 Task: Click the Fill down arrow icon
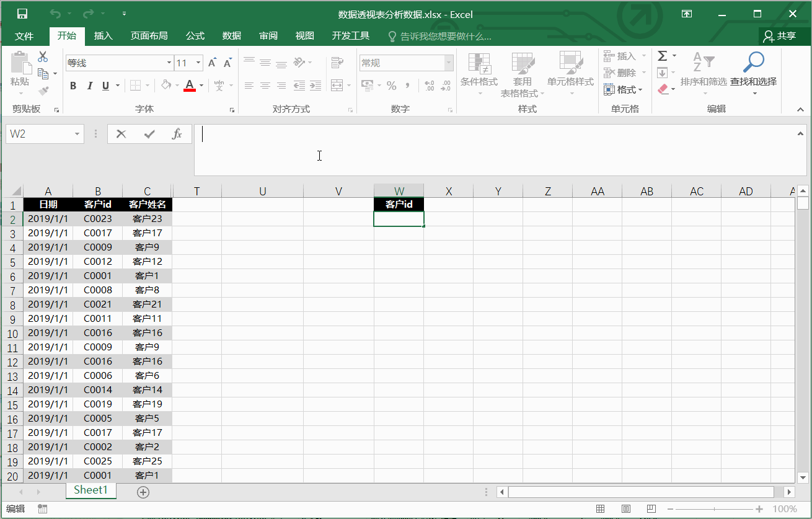[663, 73]
